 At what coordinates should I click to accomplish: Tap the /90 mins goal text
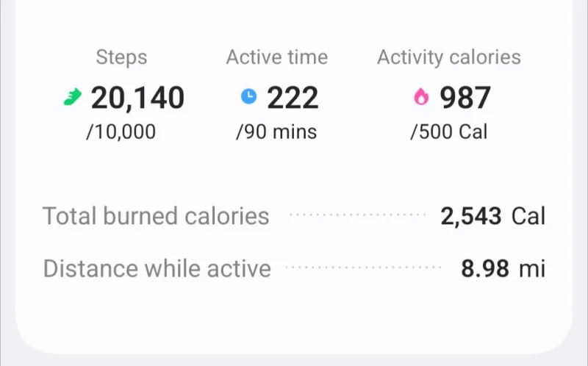coord(276,132)
